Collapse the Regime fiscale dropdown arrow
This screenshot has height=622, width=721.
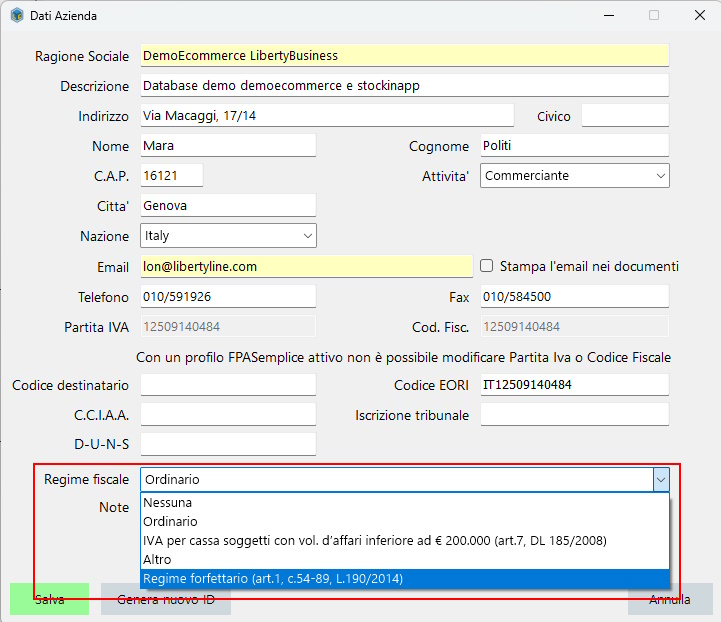coord(660,480)
